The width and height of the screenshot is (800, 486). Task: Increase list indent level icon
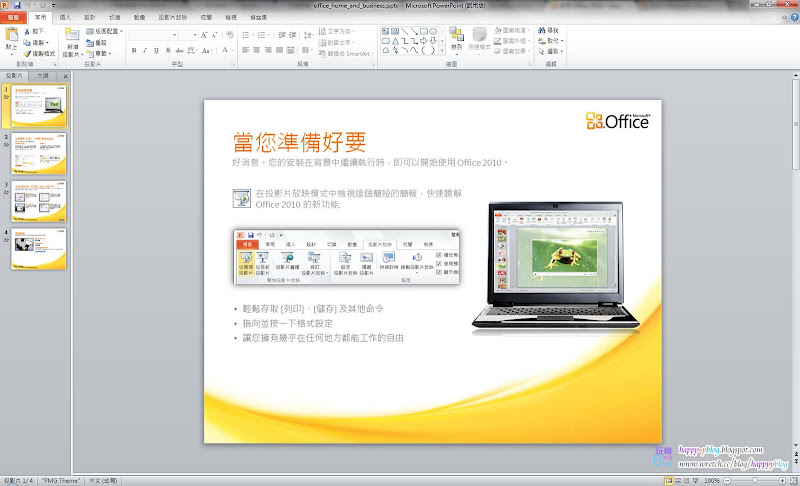coord(293,35)
